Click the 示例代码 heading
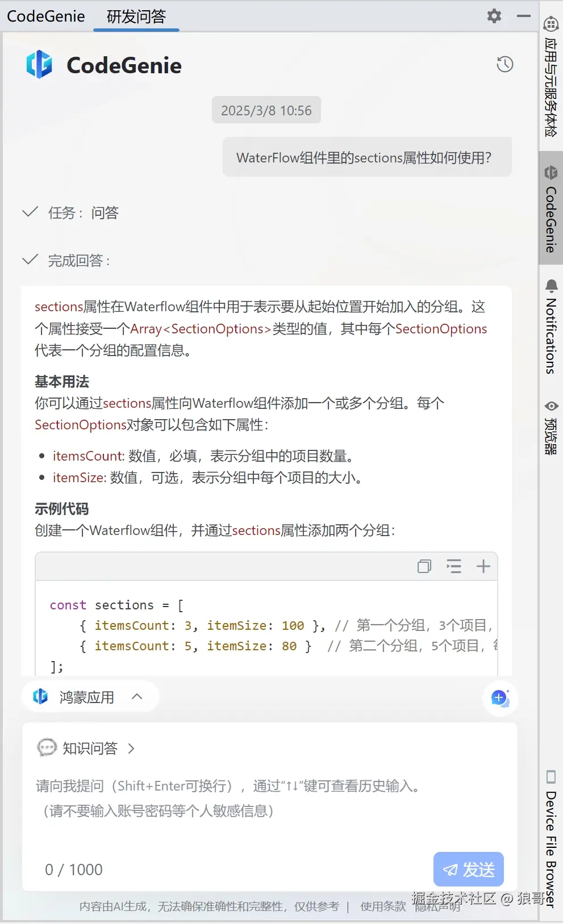 [62, 509]
